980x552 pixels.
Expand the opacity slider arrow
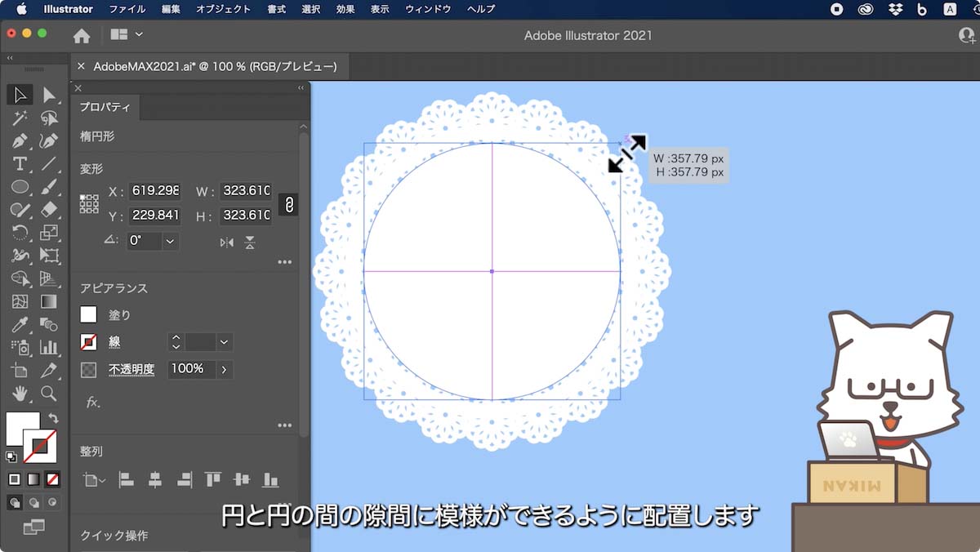(224, 369)
